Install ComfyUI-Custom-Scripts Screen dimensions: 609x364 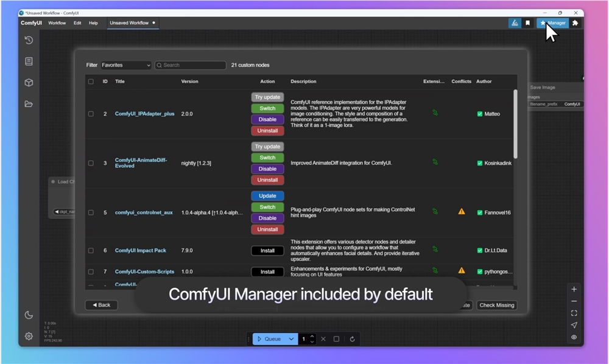click(x=267, y=271)
